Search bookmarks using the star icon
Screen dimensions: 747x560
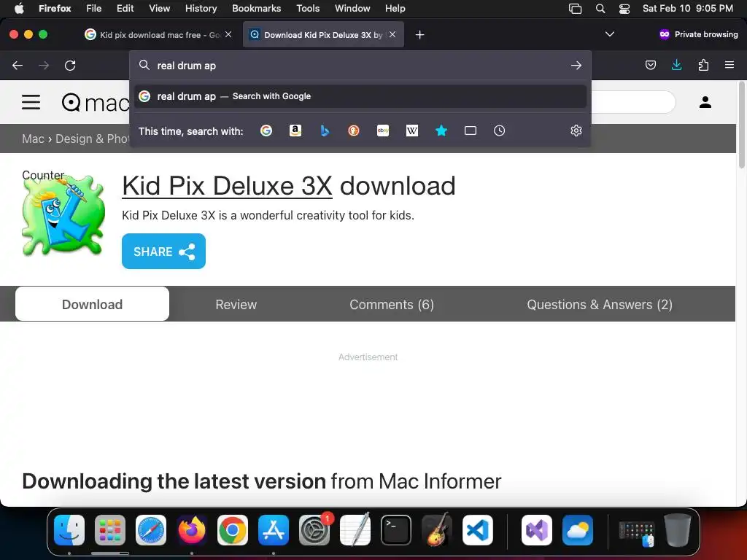pos(441,131)
